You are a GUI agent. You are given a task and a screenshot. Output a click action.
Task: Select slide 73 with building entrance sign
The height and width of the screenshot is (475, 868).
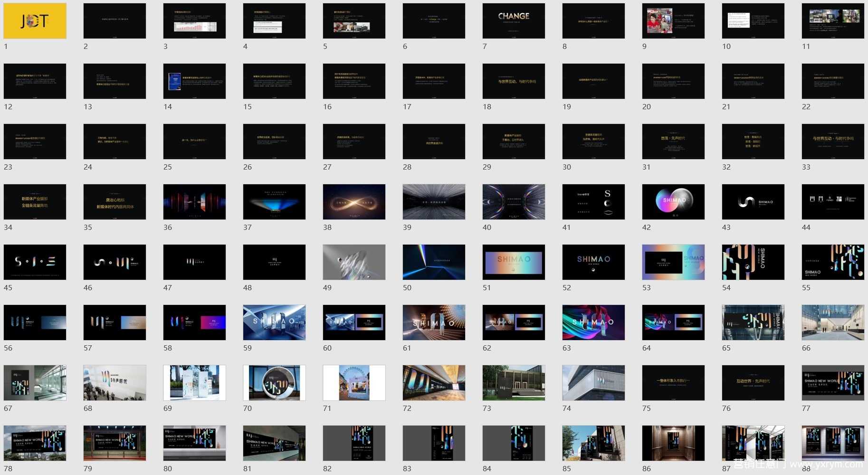[x=514, y=383]
